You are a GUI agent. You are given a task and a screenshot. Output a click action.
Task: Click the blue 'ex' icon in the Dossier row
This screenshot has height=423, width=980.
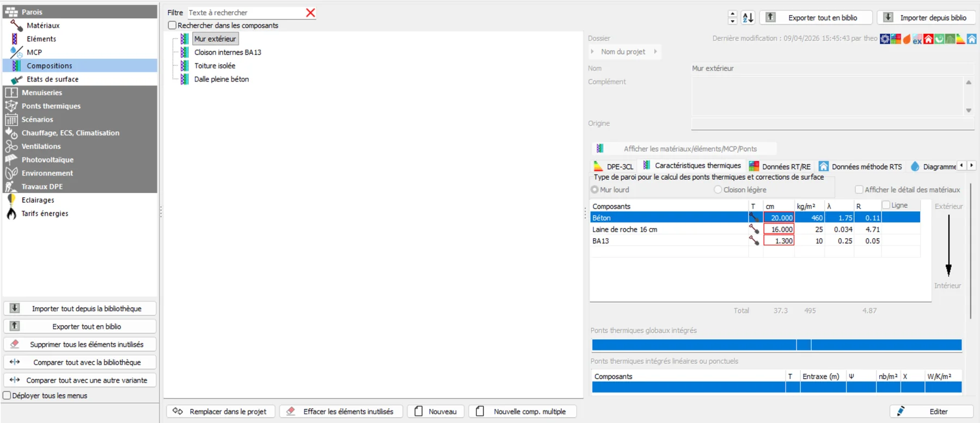point(917,39)
